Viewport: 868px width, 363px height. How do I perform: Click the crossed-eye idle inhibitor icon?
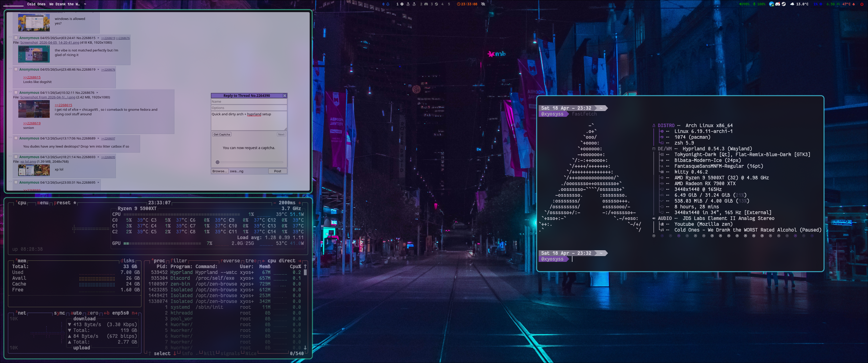pyautogui.click(x=483, y=4)
